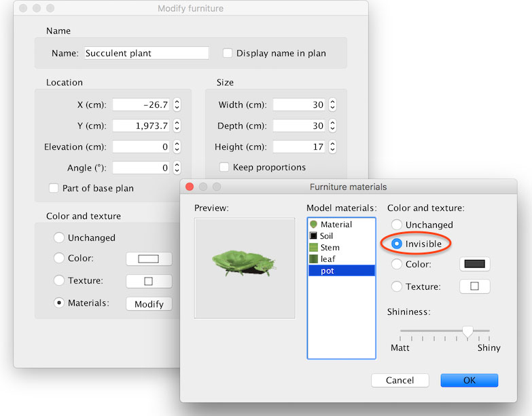Screen dimensions: 532x416
Task: Cancel the Furniture materials dialog
Action: coord(400,381)
